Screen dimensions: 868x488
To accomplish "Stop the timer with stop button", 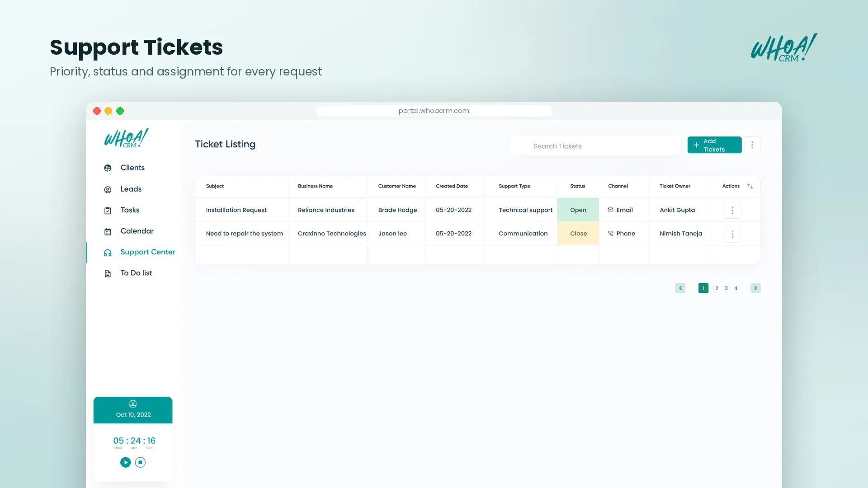I will (140, 462).
